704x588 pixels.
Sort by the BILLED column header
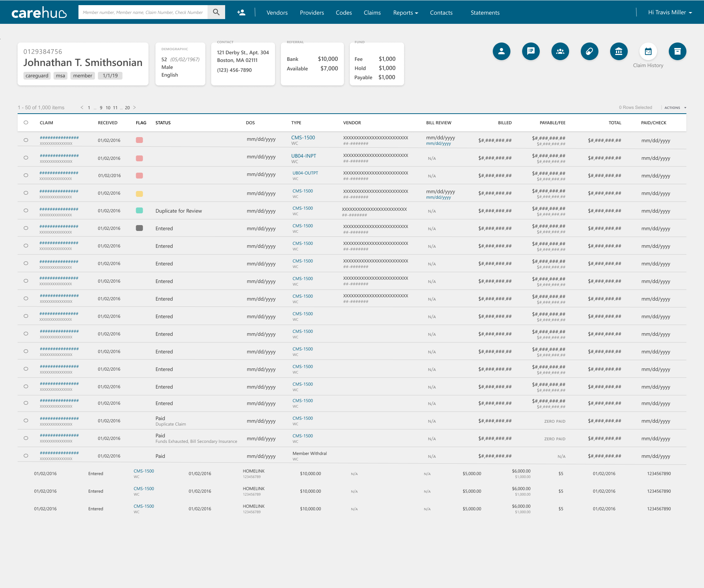pyautogui.click(x=505, y=123)
